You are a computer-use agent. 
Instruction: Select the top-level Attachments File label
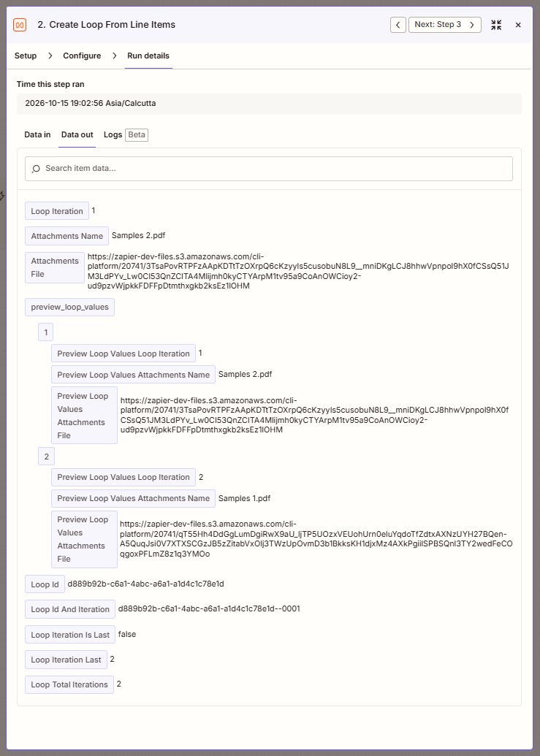(x=55, y=267)
